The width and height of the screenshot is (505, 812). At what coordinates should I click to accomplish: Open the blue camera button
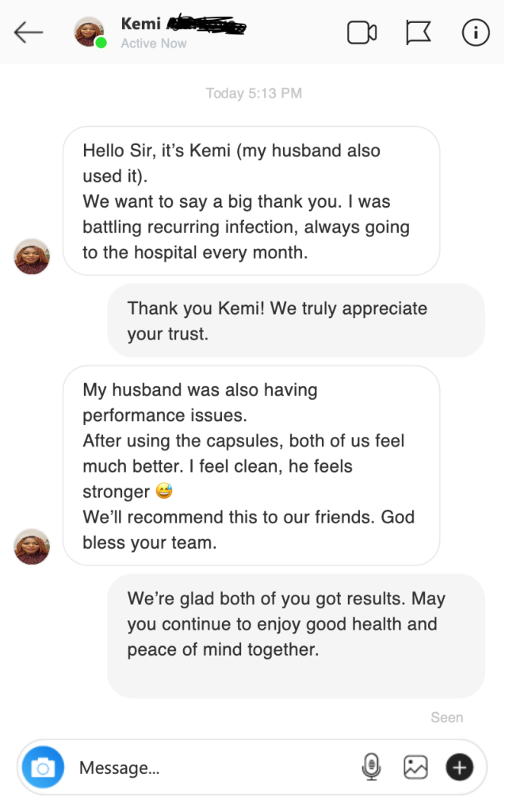click(43, 767)
